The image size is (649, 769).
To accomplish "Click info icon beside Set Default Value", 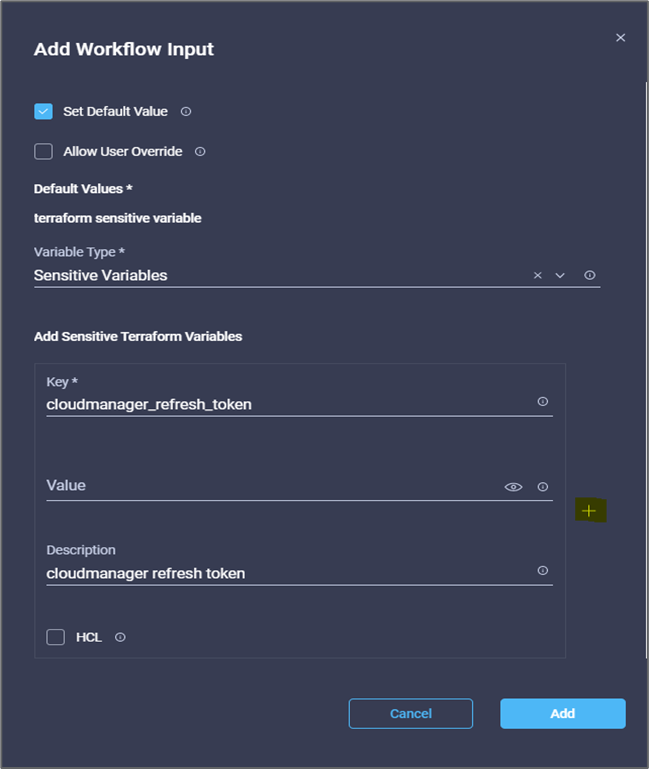I will [x=186, y=112].
